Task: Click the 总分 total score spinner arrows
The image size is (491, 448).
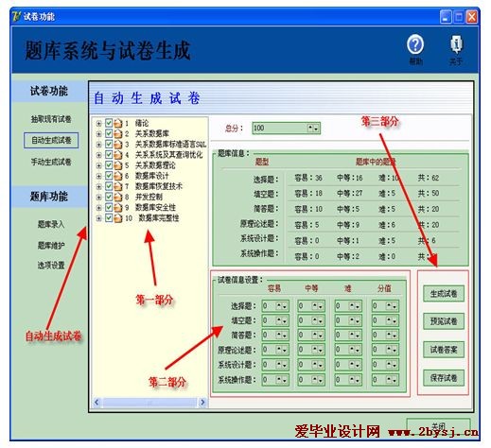Action: coord(313,129)
